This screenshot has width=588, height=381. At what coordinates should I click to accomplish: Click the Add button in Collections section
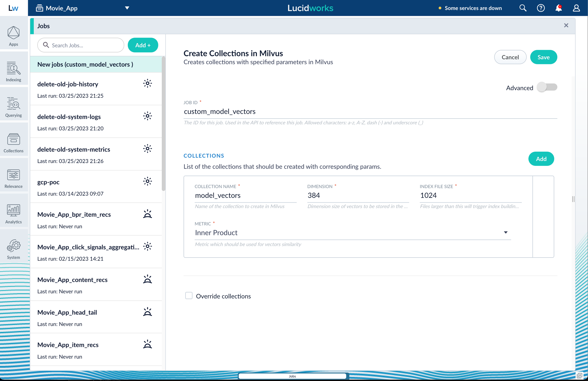(x=541, y=159)
